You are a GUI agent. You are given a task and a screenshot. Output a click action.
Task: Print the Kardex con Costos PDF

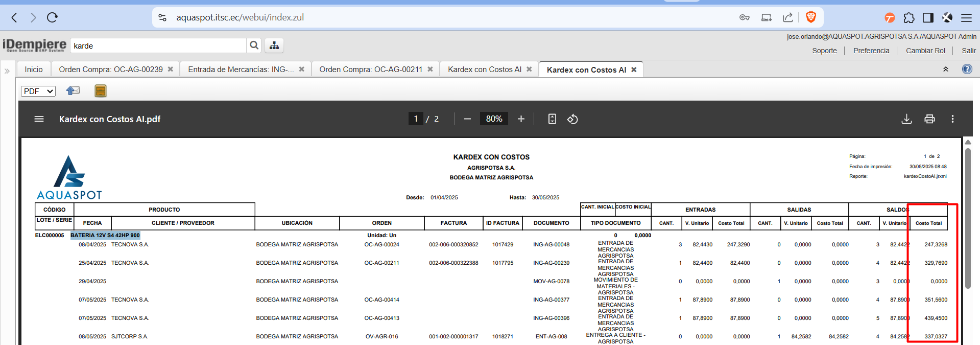(929, 119)
